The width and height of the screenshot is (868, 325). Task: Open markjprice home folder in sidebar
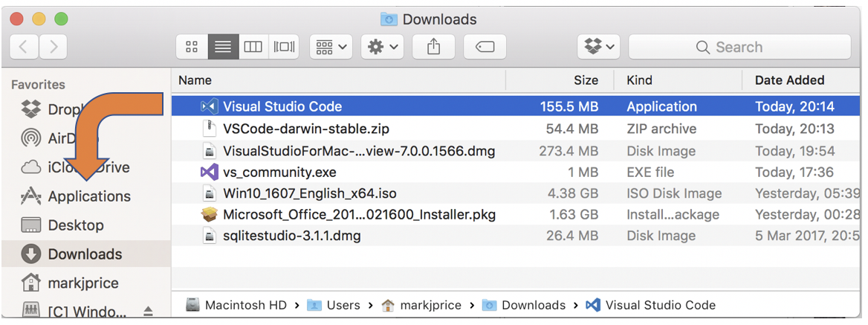[x=70, y=283]
